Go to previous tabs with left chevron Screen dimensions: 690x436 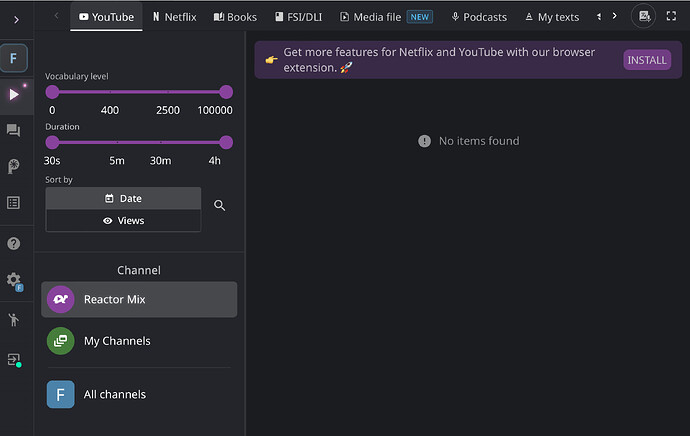pos(56,16)
